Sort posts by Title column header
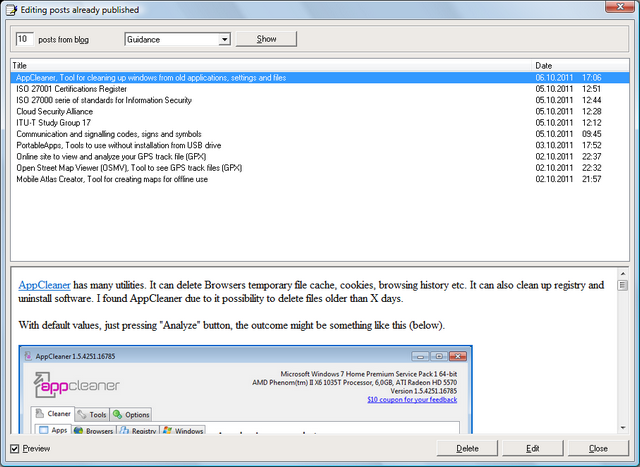The height and width of the screenshot is (467, 640). click(x=271, y=65)
